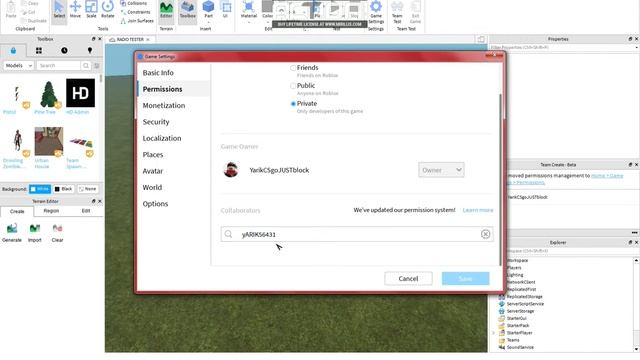Click Cancel in Game Settings
This screenshot has width=640, height=360.
(x=408, y=278)
